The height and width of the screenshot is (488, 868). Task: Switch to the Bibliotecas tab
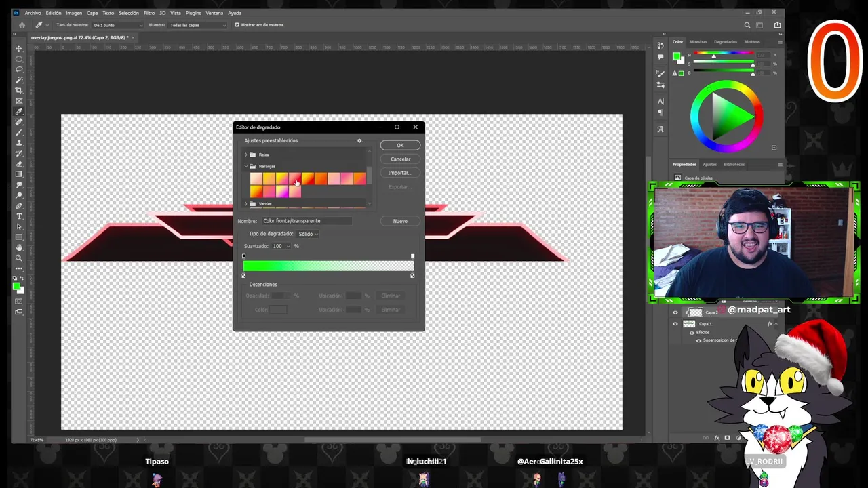(734, 165)
